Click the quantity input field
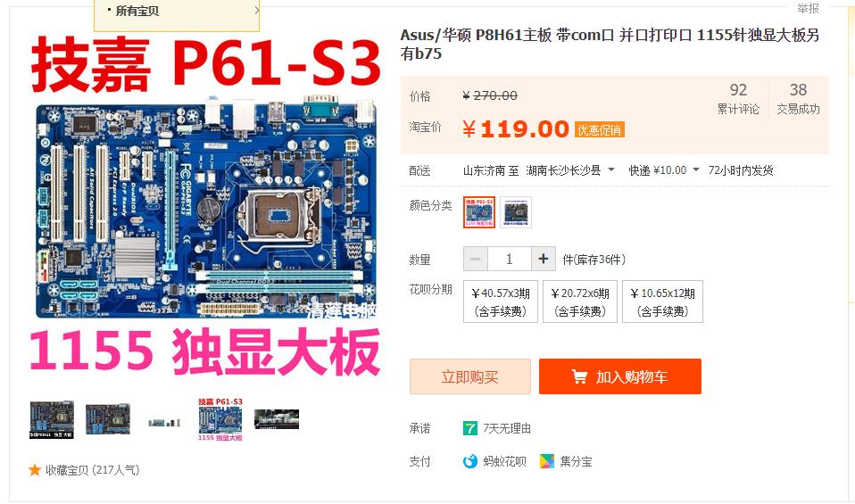855x504 pixels. tap(510, 259)
